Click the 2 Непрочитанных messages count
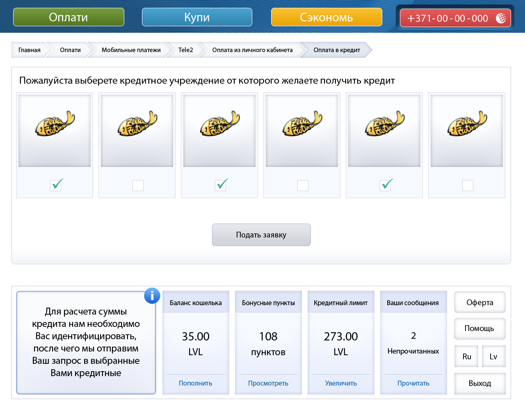 point(413,343)
